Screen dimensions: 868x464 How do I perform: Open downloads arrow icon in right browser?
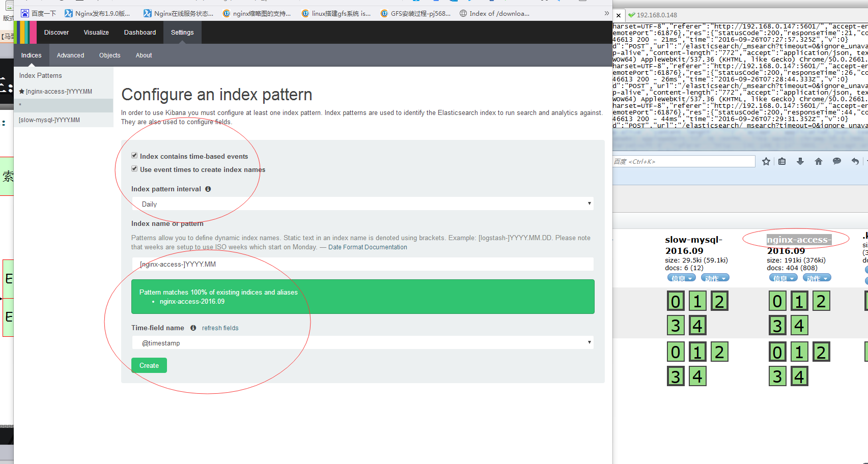(800, 161)
